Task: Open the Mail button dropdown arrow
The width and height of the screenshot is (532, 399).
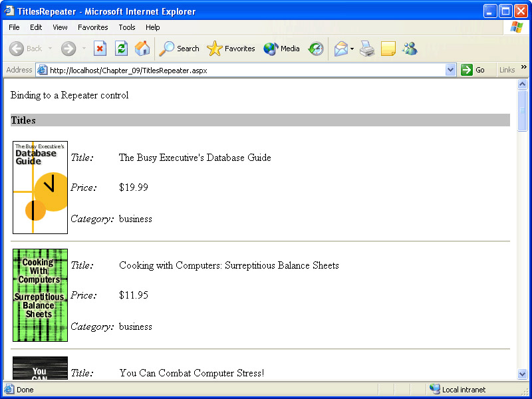Action: 352,49
